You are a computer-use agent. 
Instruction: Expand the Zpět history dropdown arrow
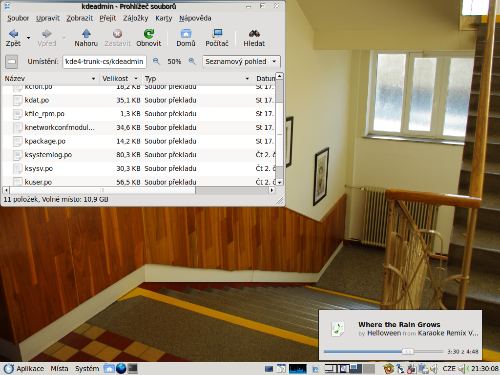(28, 38)
